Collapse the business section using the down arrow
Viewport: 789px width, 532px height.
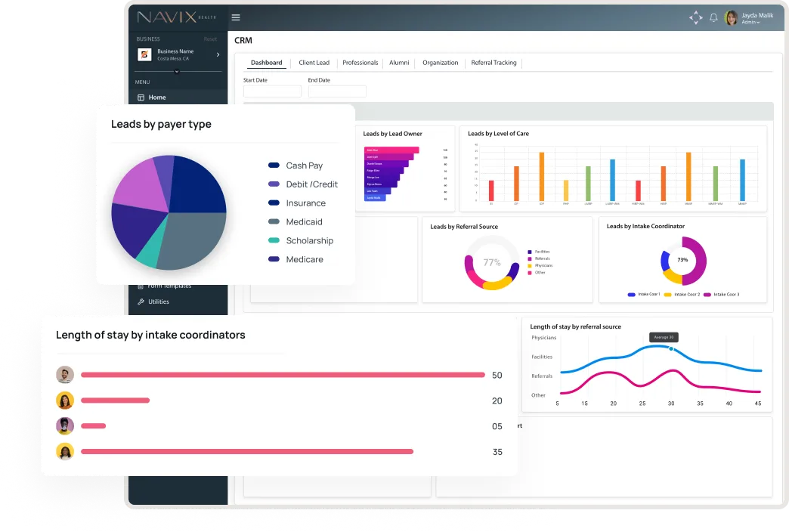click(x=177, y=71)
